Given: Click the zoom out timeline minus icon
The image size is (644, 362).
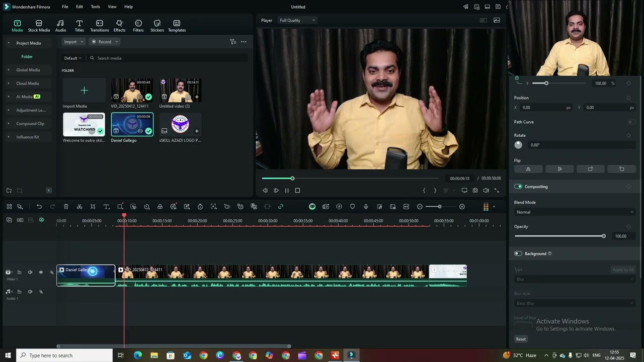Looking at the screenshot, I should pyautogui.click(x=420, y=207).
